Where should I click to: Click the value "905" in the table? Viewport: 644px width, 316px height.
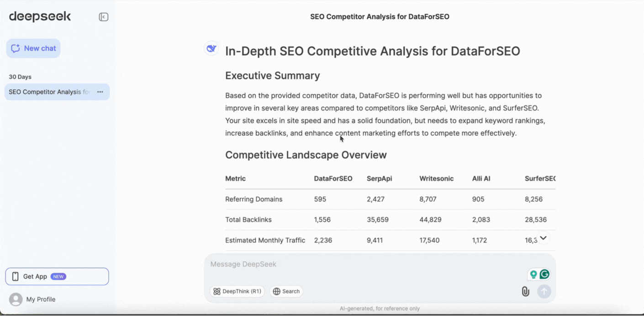(x=478, y=199)
